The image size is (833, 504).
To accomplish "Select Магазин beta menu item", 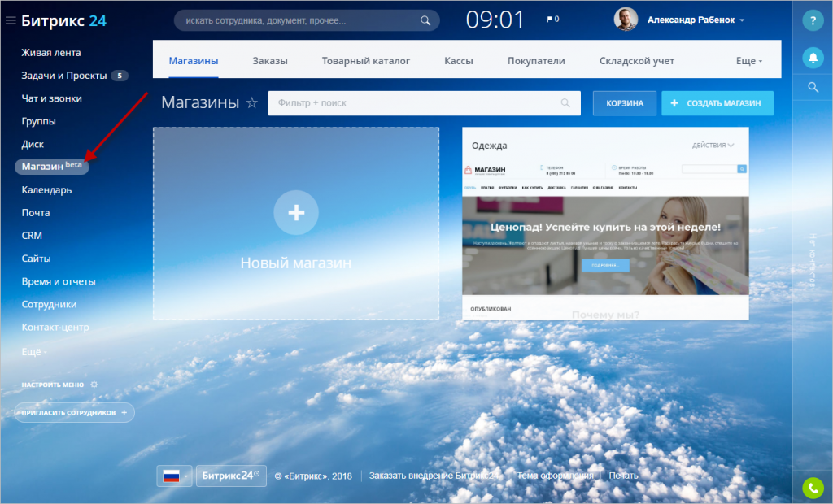I will tap(51, 166).
